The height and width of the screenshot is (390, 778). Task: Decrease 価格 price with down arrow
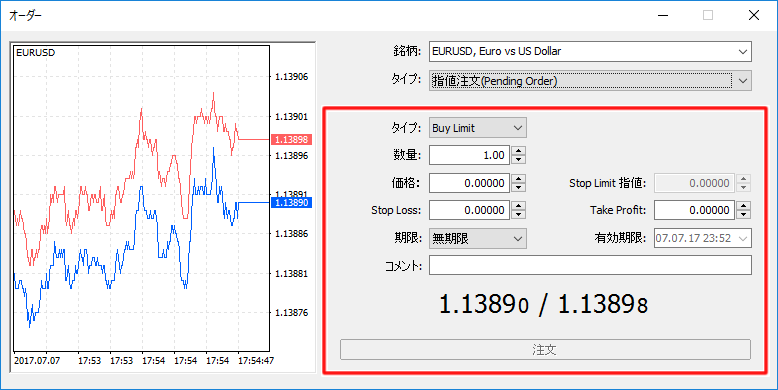[519, 188]
